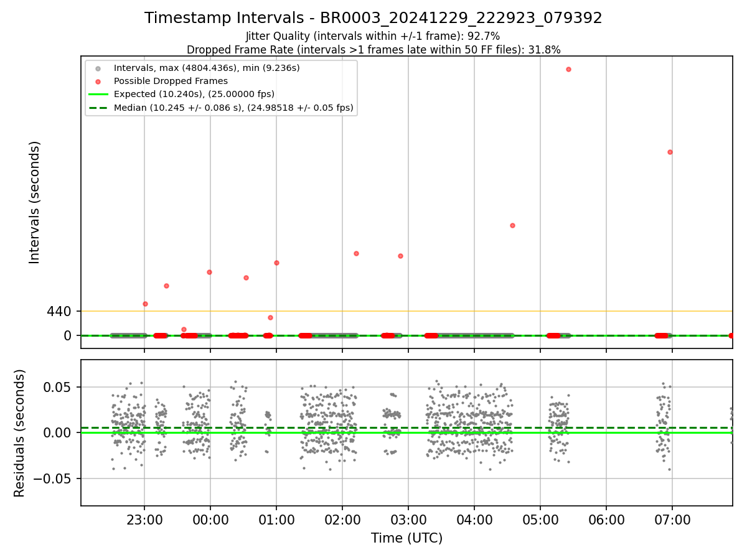The height and width of the screenshot is (560, 747).
Task: Click the x-axis tick label '01:00'
Action: (x=276, y=519)
